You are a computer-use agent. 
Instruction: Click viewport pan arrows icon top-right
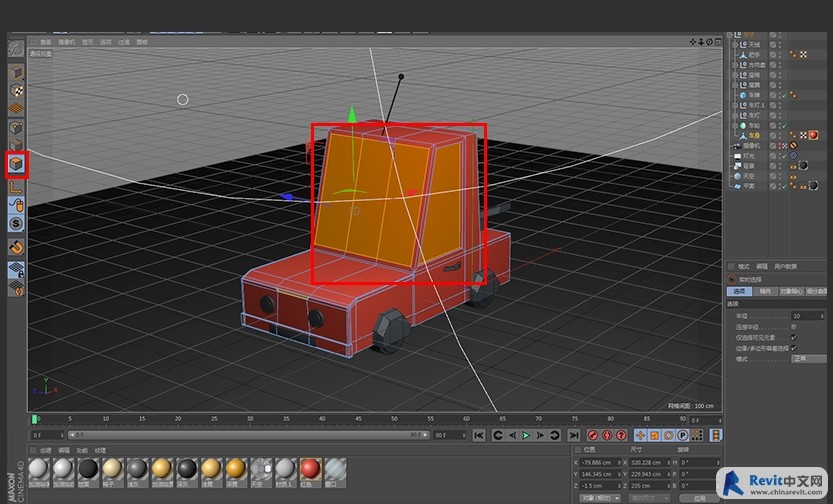click(x=693, y=42)
